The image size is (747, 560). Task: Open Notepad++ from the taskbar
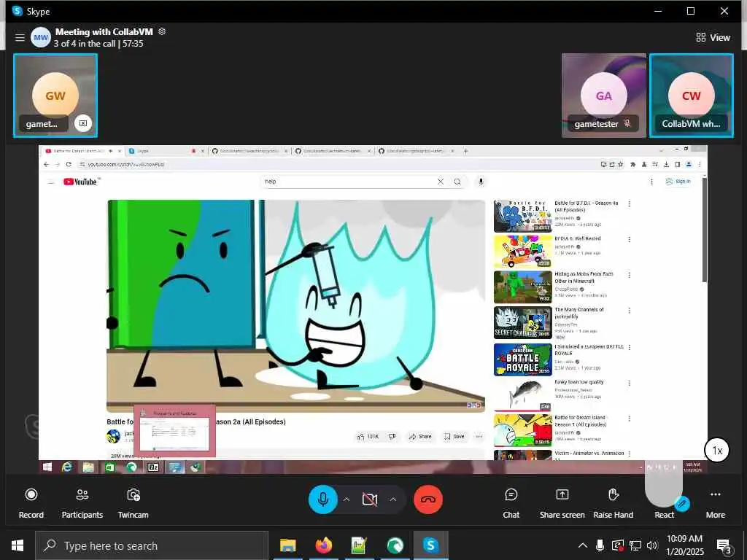359,545
